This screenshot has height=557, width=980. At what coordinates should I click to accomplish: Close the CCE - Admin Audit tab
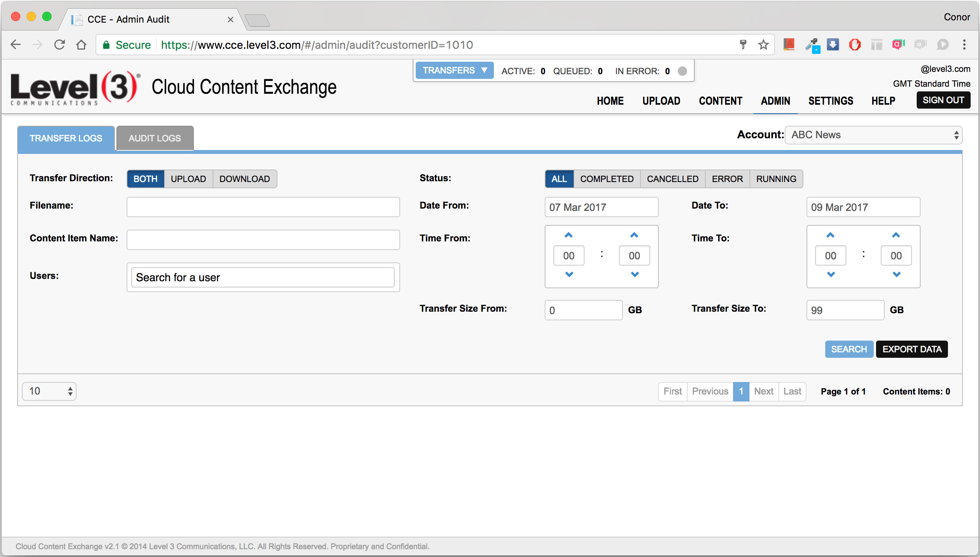[x=231, y=20]
